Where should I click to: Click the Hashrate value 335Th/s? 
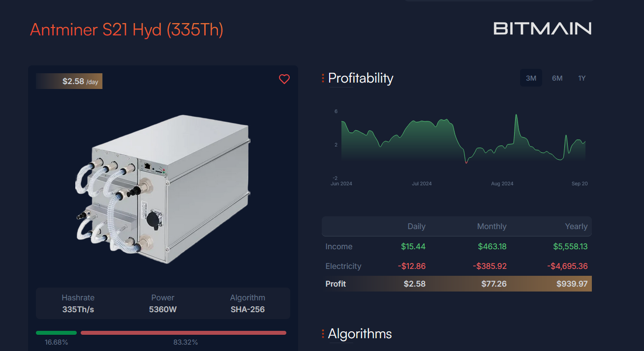[78, 310]
